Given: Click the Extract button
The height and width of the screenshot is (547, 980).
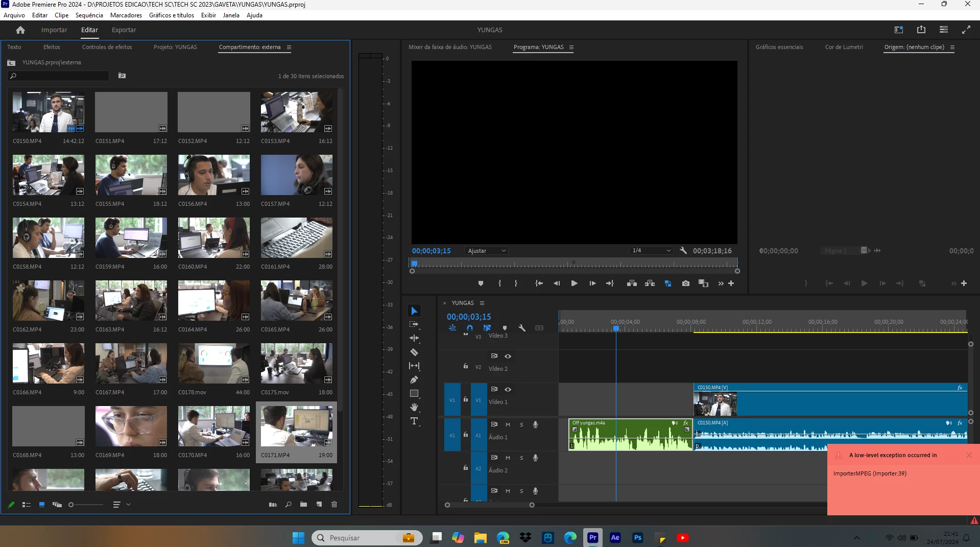Looking at the screenshot, I should [x=650, y=283].
